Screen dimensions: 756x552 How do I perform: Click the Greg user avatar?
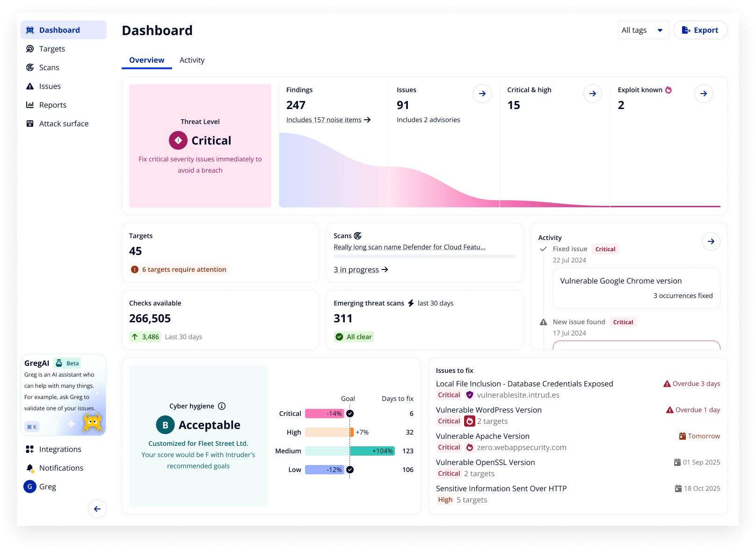30,487
